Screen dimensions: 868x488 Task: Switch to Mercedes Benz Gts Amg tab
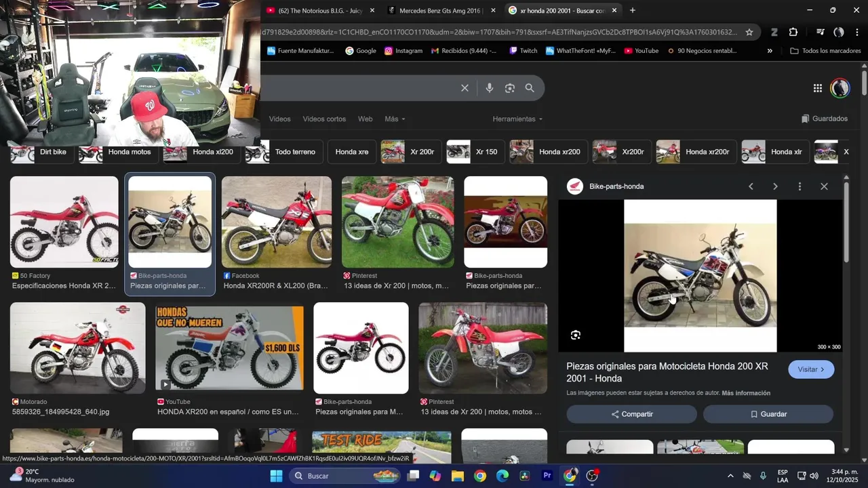439,10
